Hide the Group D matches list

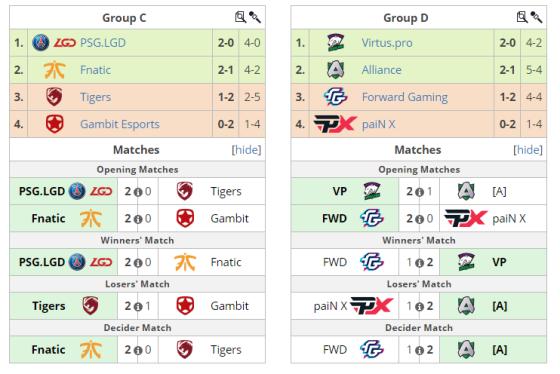tap(528, 150)
